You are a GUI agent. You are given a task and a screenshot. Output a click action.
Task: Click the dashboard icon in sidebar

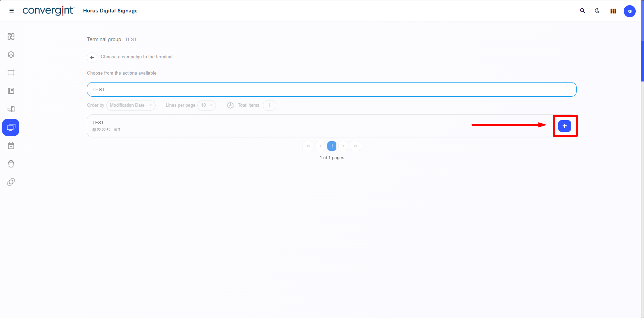[11, 36]
